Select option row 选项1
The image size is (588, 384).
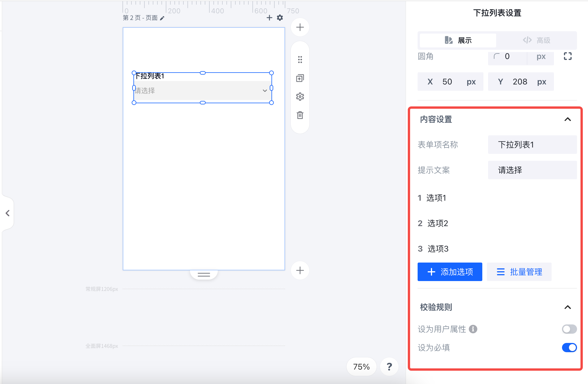[x=497, y=198]
